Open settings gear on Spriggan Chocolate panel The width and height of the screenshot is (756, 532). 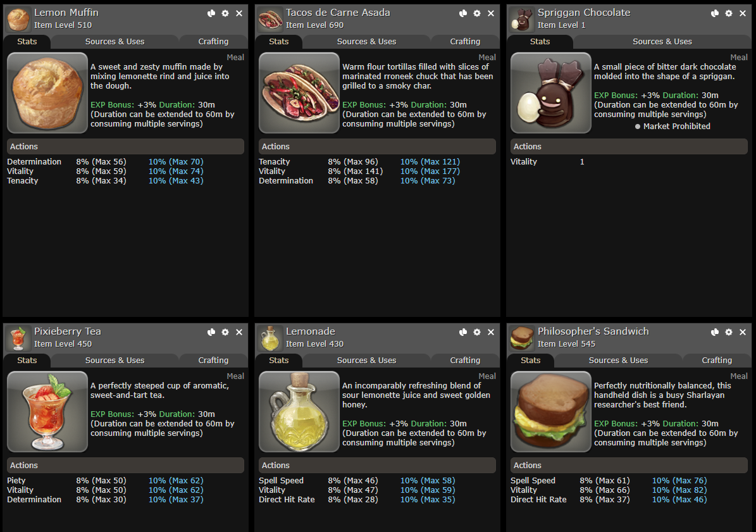[x=729, y=13]
